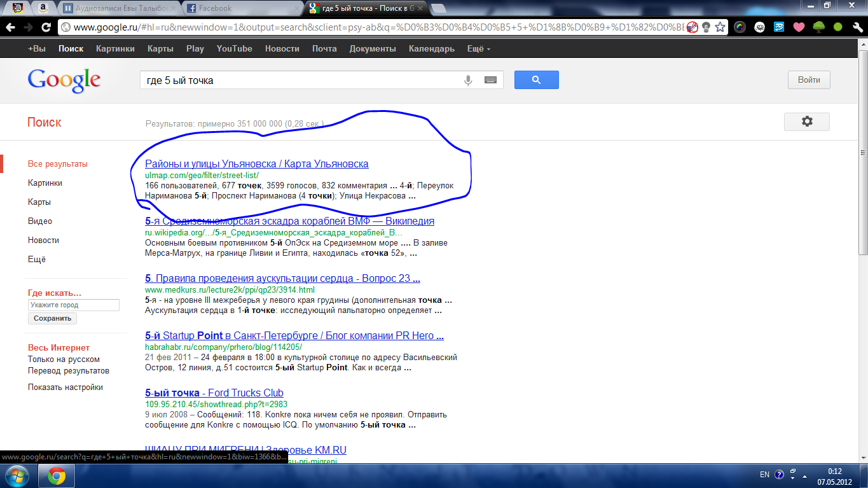
Task: Click the browser back arrow
Action: 11,27
